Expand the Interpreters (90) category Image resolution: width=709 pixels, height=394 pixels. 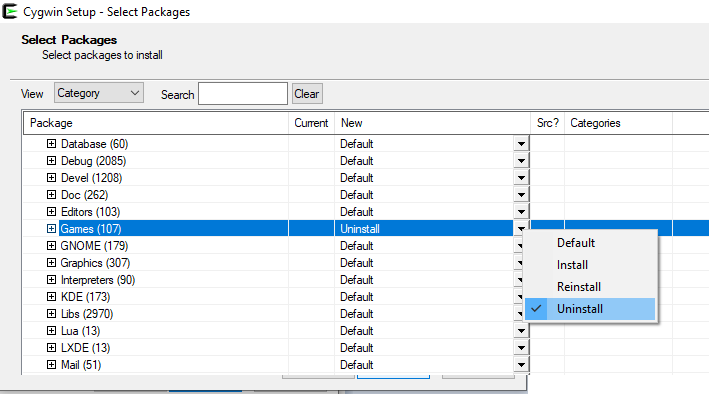(52, 280)
